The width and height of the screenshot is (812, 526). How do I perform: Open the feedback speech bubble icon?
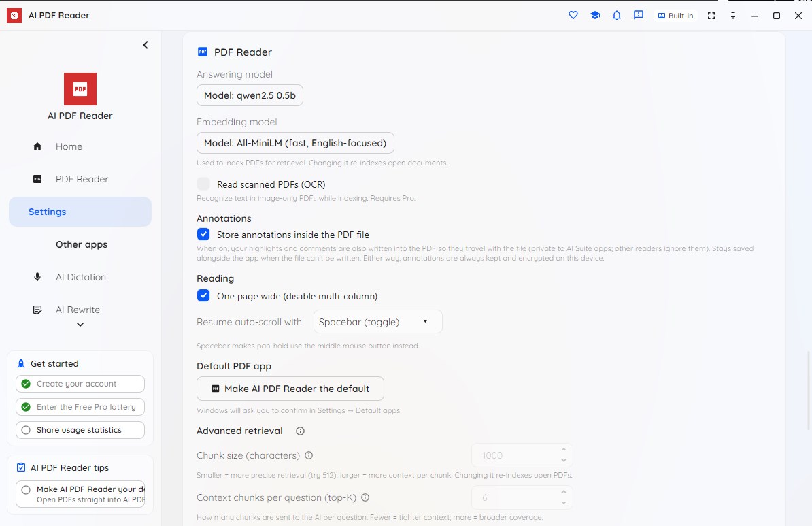(x=639, y=15)
